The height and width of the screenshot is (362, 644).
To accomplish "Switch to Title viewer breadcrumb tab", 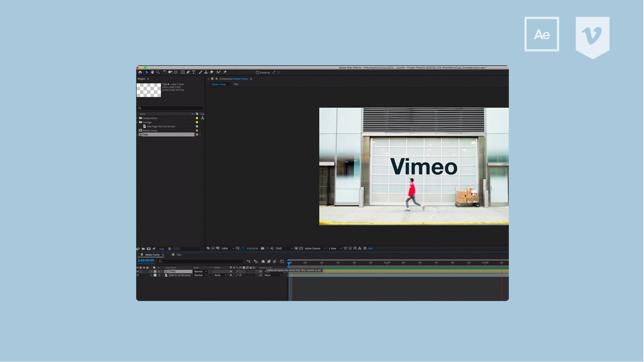I will click(236, 84).
